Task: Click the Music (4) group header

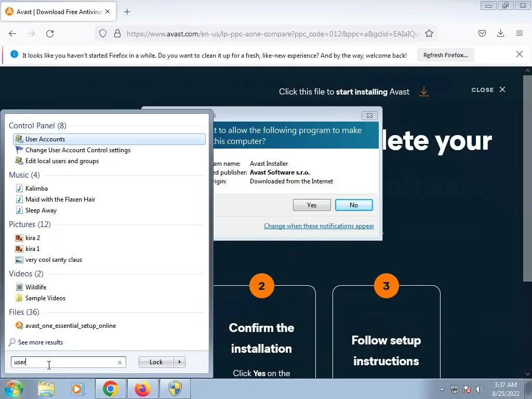Action: [24, 175]
